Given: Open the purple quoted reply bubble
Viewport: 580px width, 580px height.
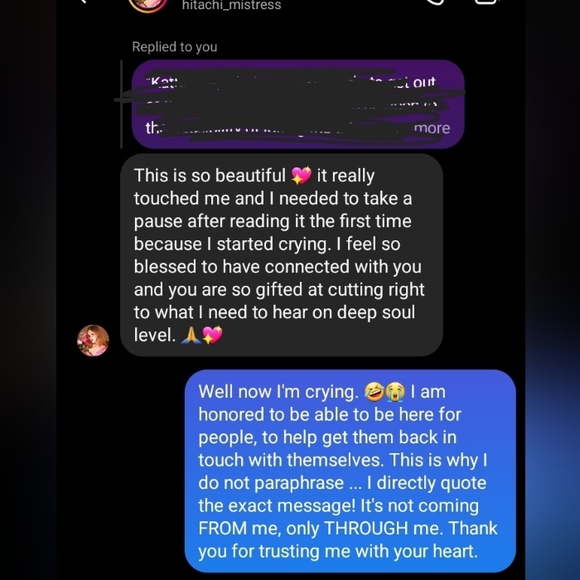Looking at the screenshot, I should [298, 104].
